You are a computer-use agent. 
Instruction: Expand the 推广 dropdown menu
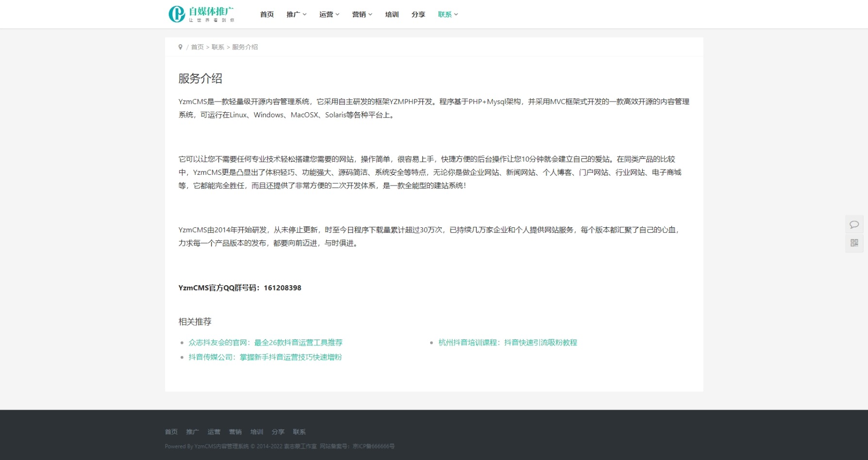coord(296,15)
